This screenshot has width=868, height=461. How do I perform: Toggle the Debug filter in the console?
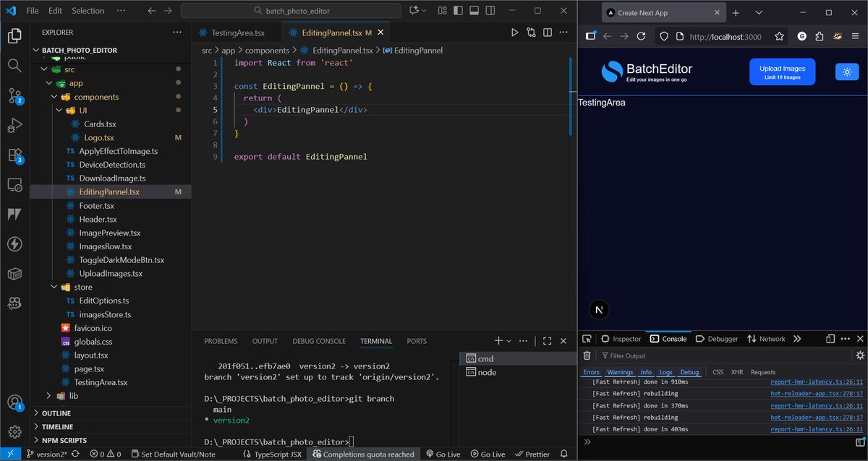tap(689, 372)
